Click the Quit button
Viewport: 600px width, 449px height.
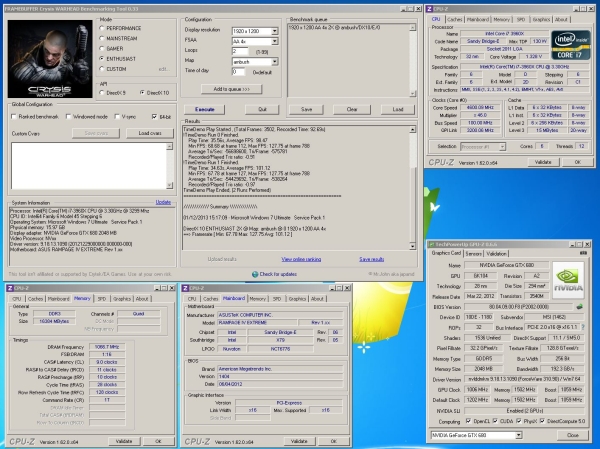point(262,109)
